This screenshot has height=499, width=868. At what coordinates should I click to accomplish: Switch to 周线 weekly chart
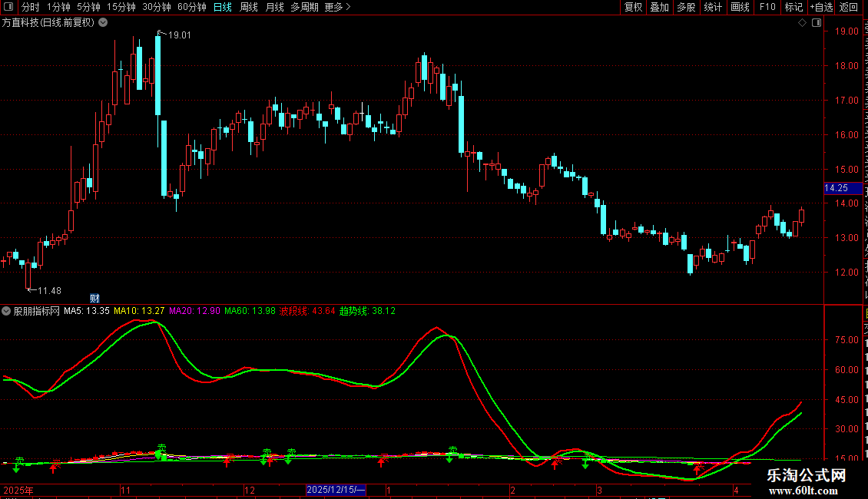click(x=249, y=7)
